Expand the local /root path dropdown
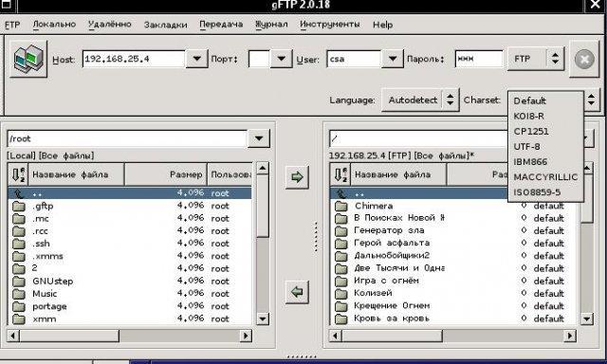Screen dimensions: 607x364 click(259, 138)
